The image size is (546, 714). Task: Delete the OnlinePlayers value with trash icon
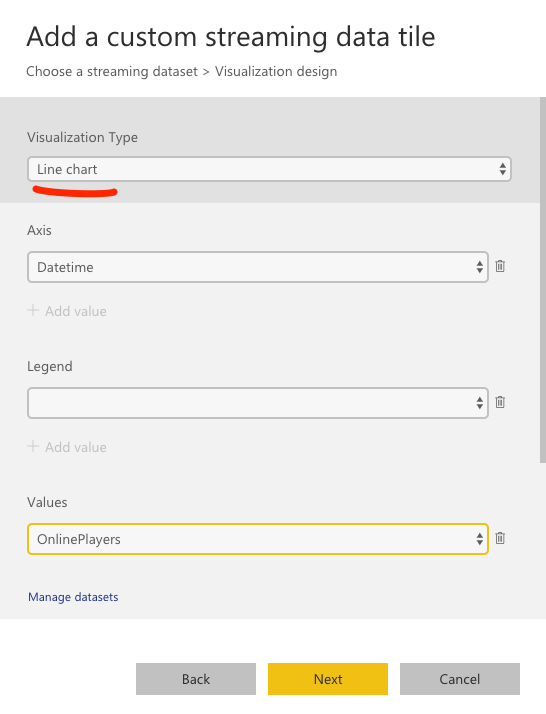click(x=500, y=538)
